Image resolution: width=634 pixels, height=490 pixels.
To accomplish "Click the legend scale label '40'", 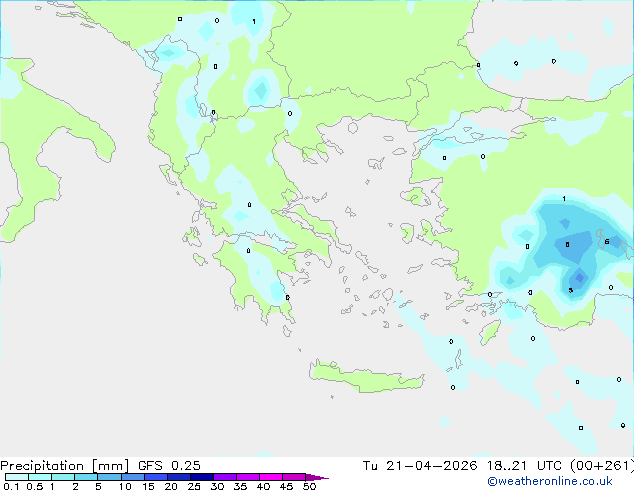I will 263,486.
